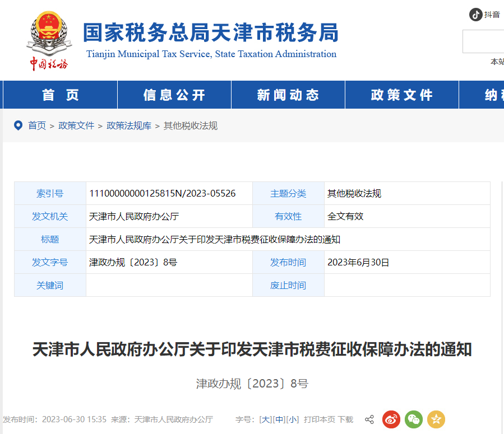The image size is (504, 434).
Task: Share page via the WeChat icon
Action: (x=413, y=419)
